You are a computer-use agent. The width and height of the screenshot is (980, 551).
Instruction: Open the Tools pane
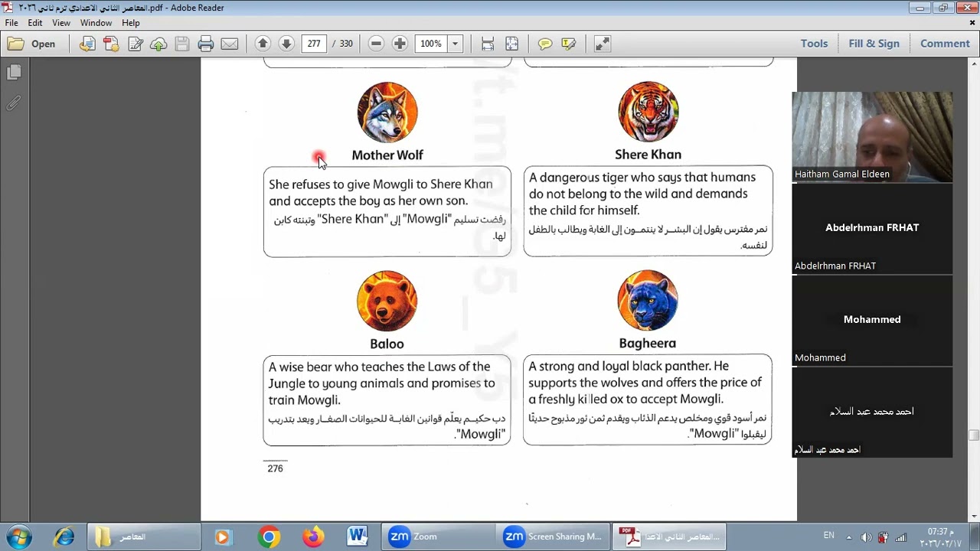[x=814, y=44]
